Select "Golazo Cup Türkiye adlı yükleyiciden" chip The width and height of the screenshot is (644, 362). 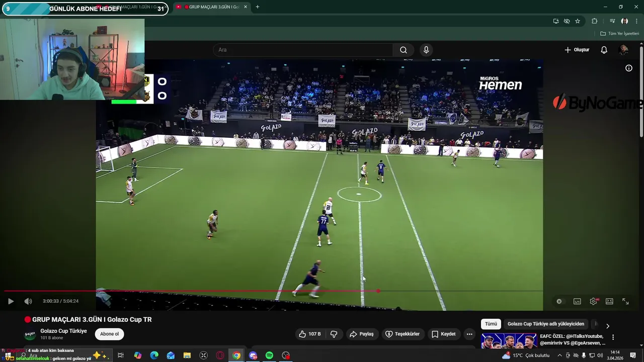click(546, 324)
